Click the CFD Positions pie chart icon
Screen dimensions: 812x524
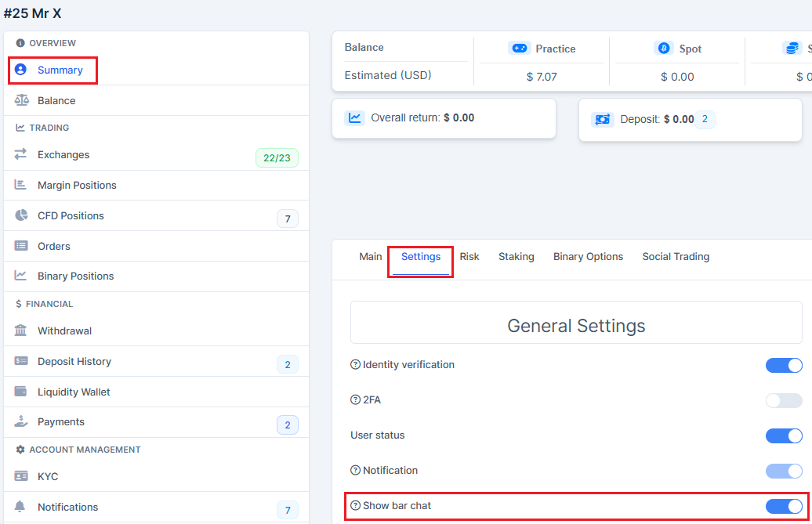(21, 215)
